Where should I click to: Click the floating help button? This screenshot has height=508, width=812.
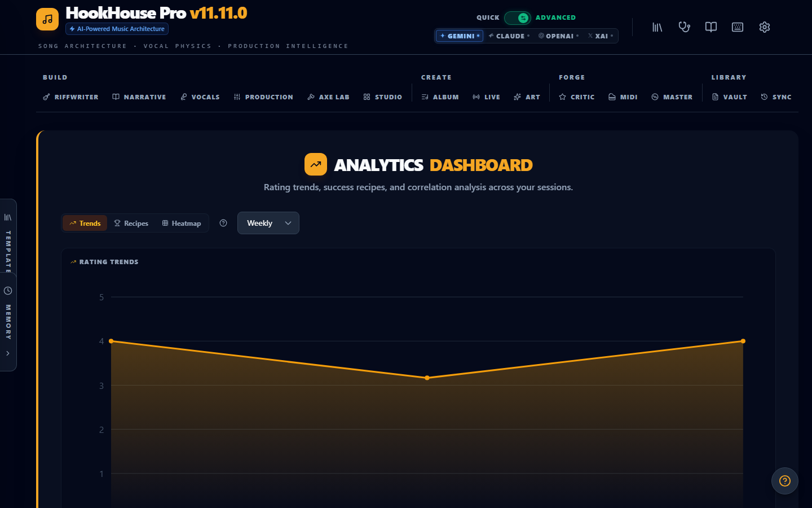point(784,481)
